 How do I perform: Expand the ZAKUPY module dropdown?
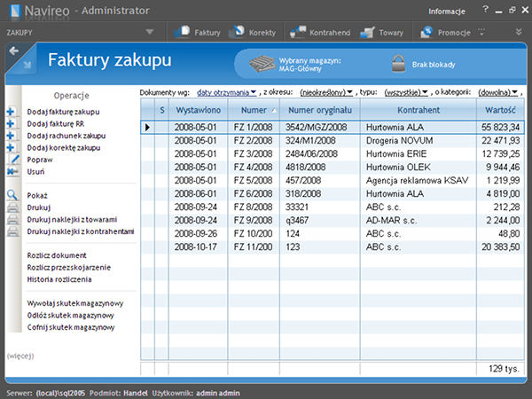pos(149,32)
